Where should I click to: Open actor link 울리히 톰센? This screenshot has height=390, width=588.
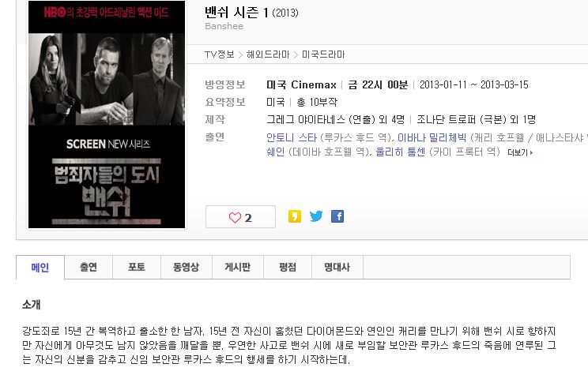coord(400,152)
